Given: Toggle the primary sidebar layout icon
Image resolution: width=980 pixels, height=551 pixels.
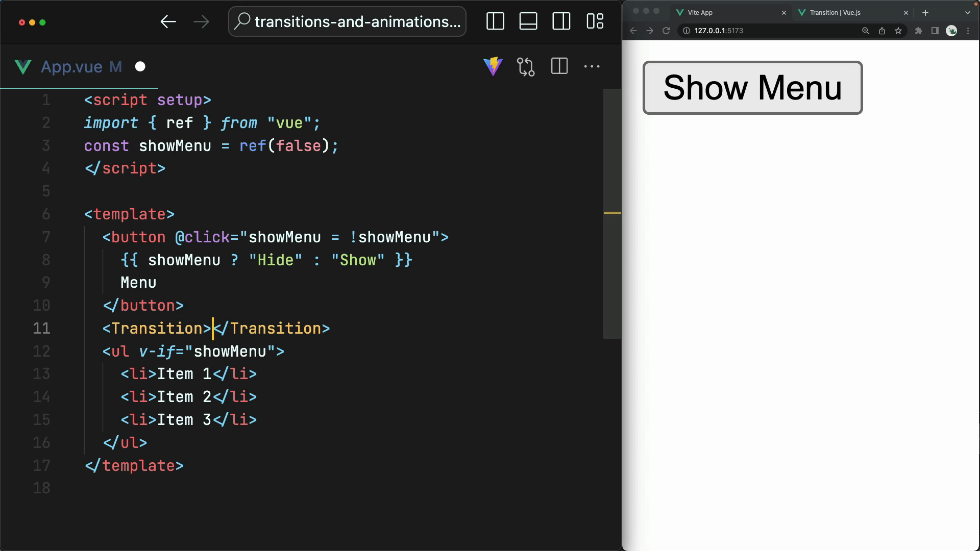Looking at the screenshot, I should pos(495,21).
